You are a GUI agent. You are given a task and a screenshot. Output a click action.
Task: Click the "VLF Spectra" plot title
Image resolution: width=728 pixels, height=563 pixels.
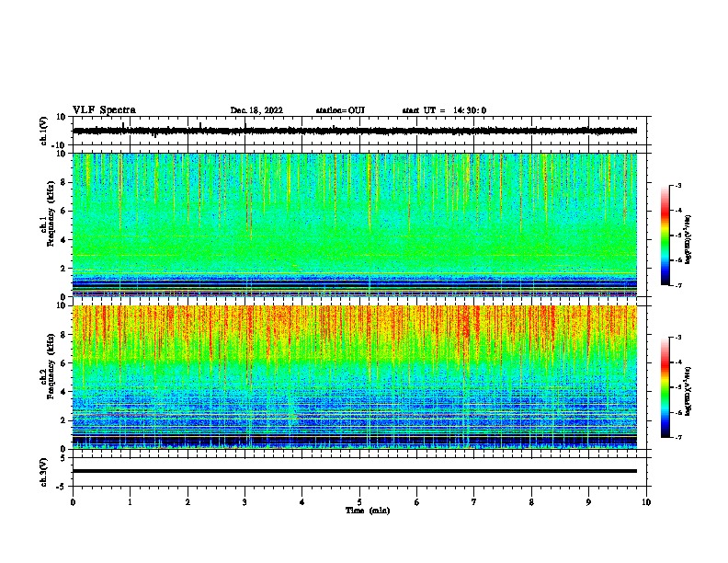(104, 110)
